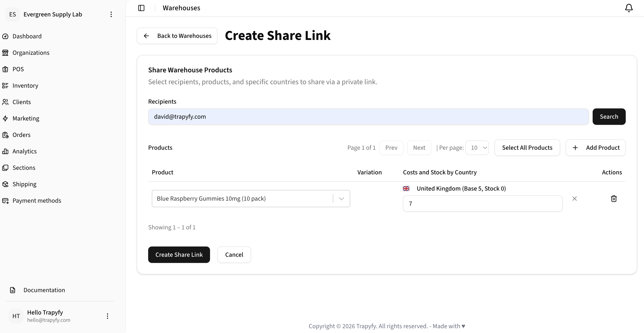
Task: Click the ES organization avatar
Action: [13, 15]
